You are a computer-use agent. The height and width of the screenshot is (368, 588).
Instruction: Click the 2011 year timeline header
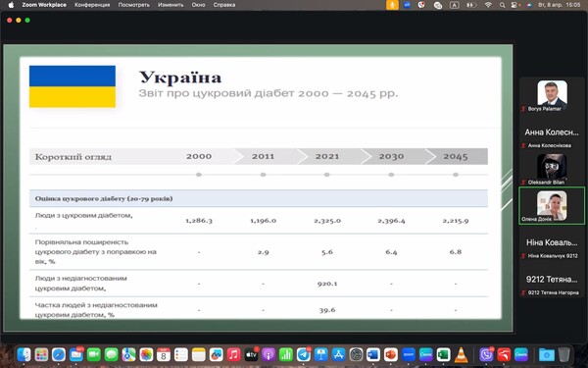(263, 156)
